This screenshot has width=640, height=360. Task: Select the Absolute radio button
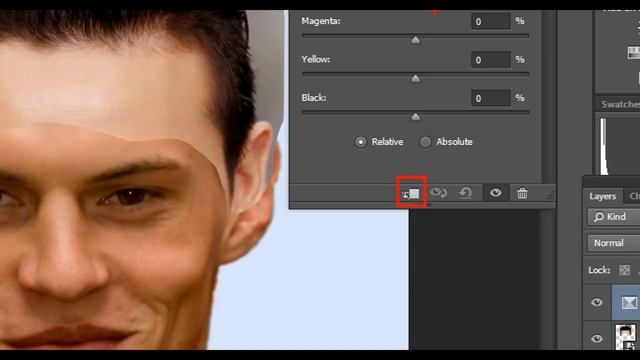[425, 142]
